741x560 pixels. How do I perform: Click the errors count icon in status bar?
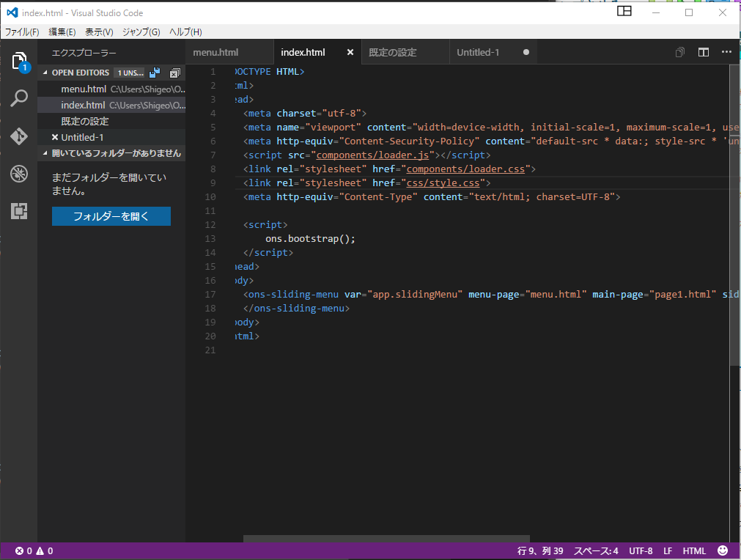(19, 551)
